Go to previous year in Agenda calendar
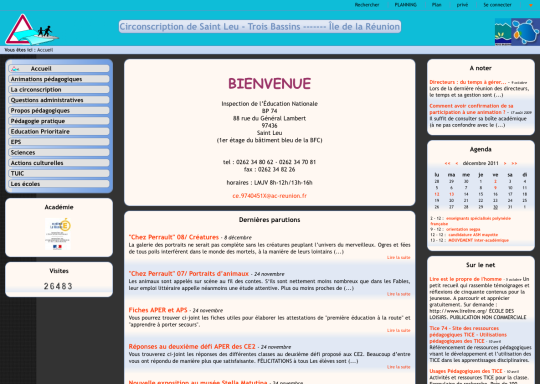 pyautogui.click(x=447, y=163)
